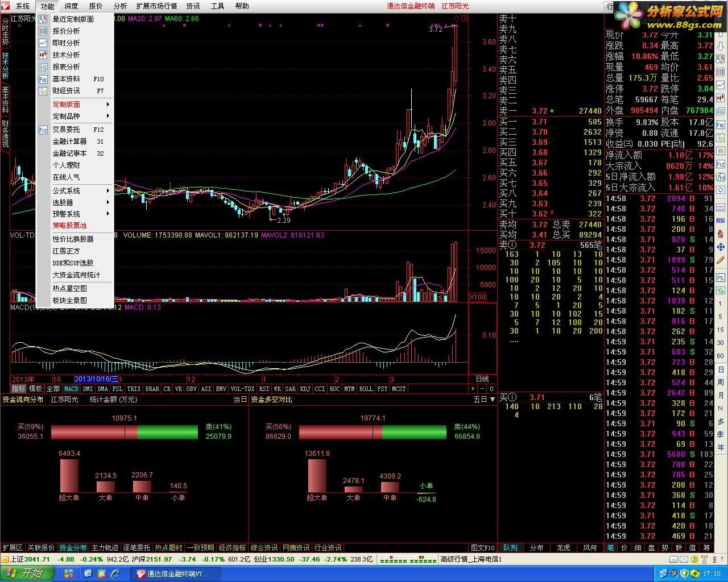Open the 帮助 menu
728x582 pixels.
coord(242,6)
